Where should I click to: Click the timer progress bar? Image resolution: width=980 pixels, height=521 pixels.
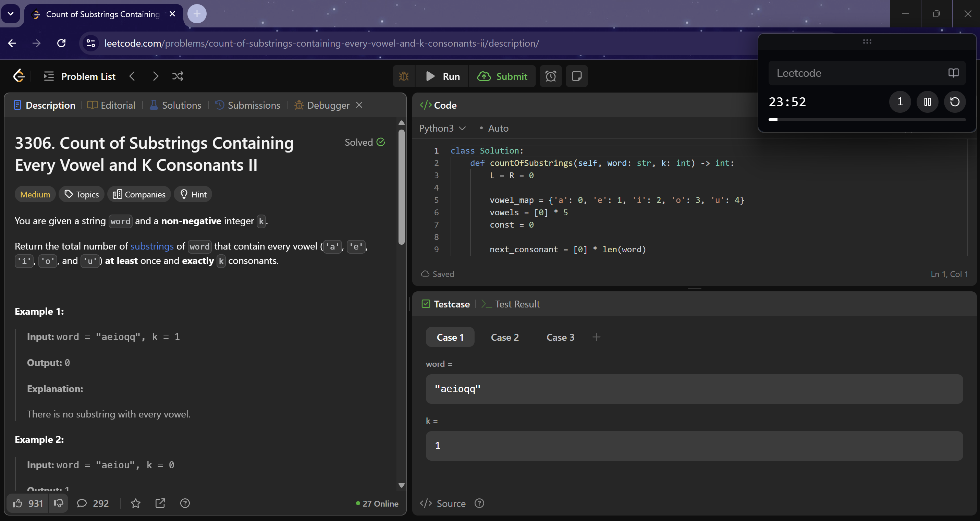coord(867,120)
